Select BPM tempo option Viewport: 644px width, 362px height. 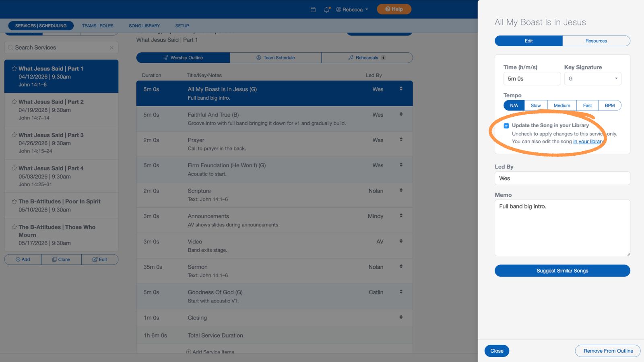pos(609,105)
